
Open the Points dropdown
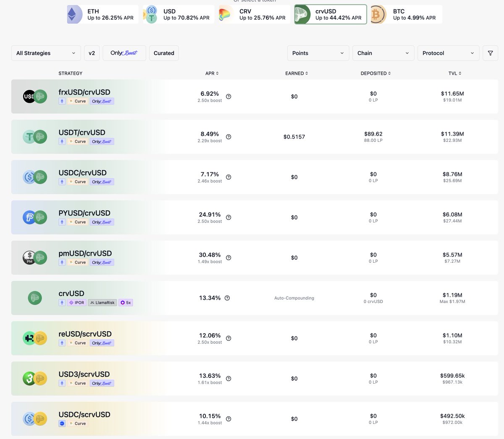318,53
